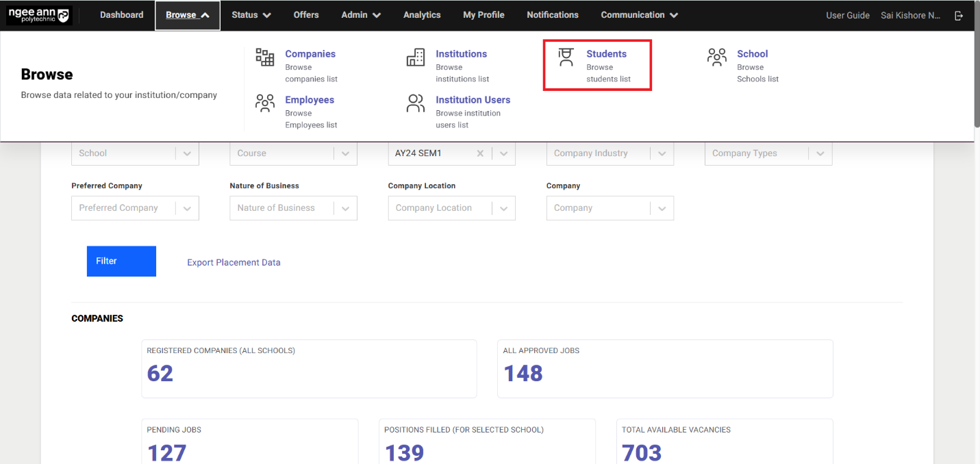
Task: Click the School group people icon
Action: click(x=716, y=57)
